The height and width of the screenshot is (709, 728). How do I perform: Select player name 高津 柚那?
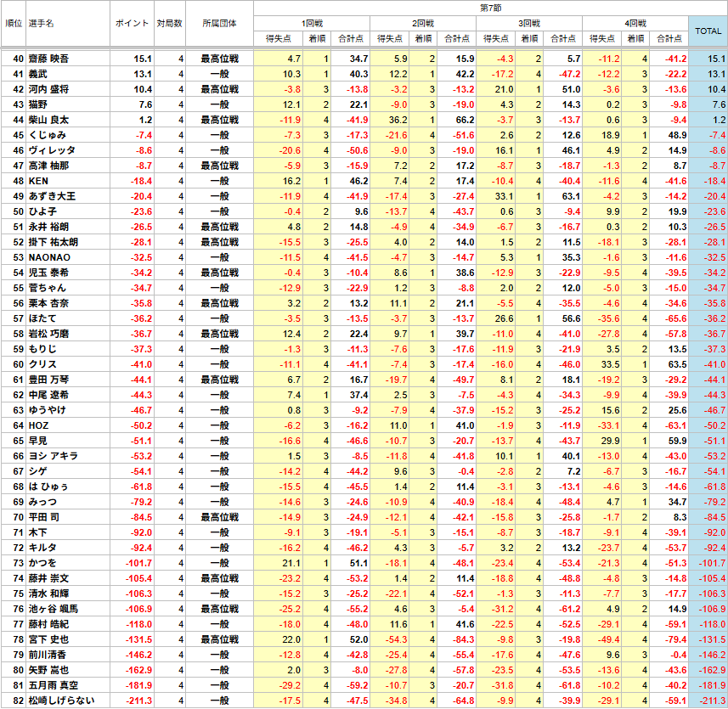click(48, 166)
